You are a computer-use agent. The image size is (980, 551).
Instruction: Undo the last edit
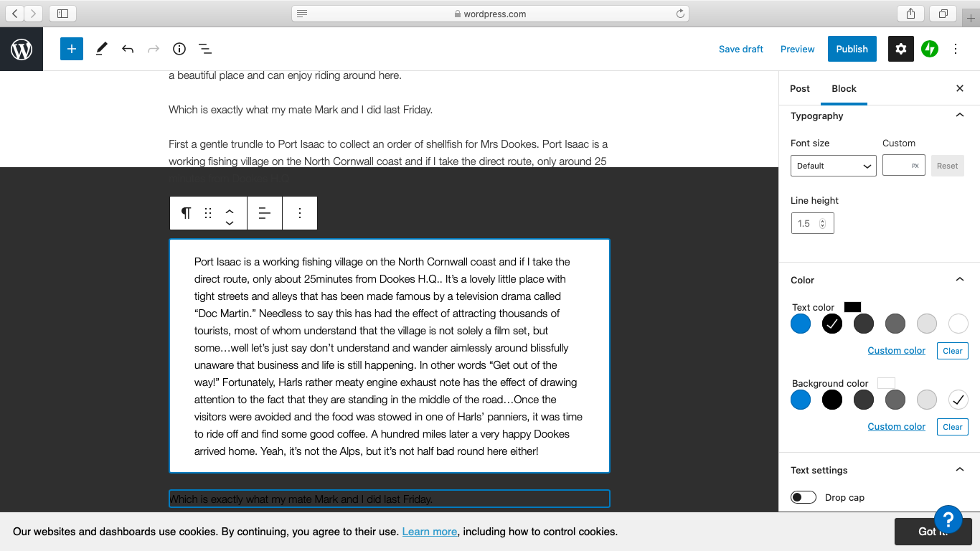click(128, 49)
